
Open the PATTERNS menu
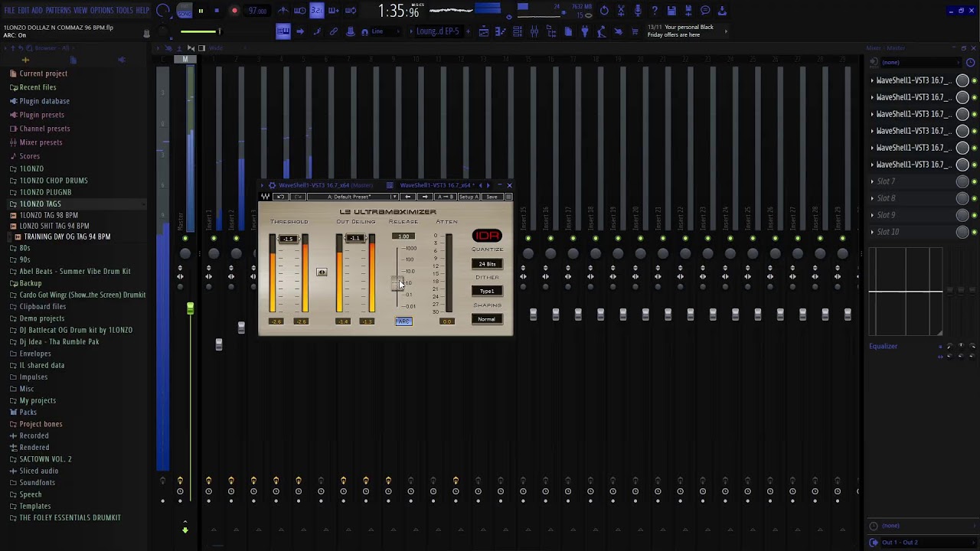(x=58, y=11)
